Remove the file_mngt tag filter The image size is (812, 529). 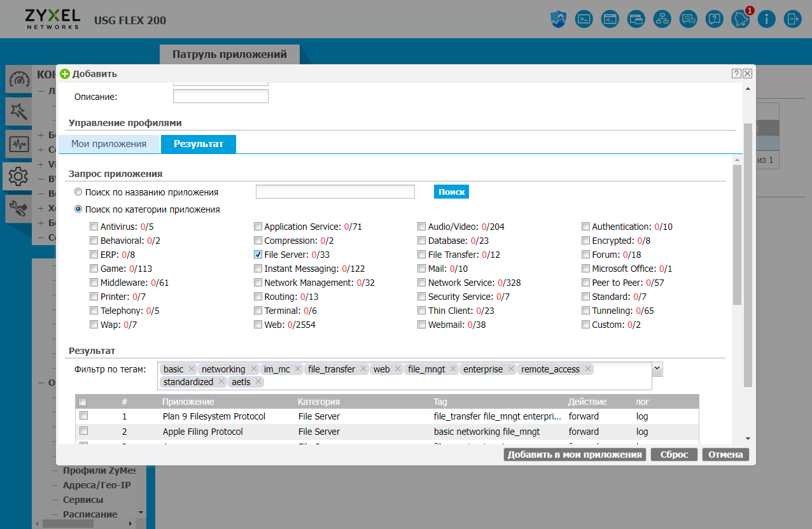453,369
